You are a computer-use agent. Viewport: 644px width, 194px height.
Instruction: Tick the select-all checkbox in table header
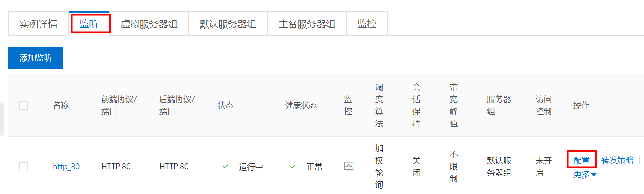point(23,105)
